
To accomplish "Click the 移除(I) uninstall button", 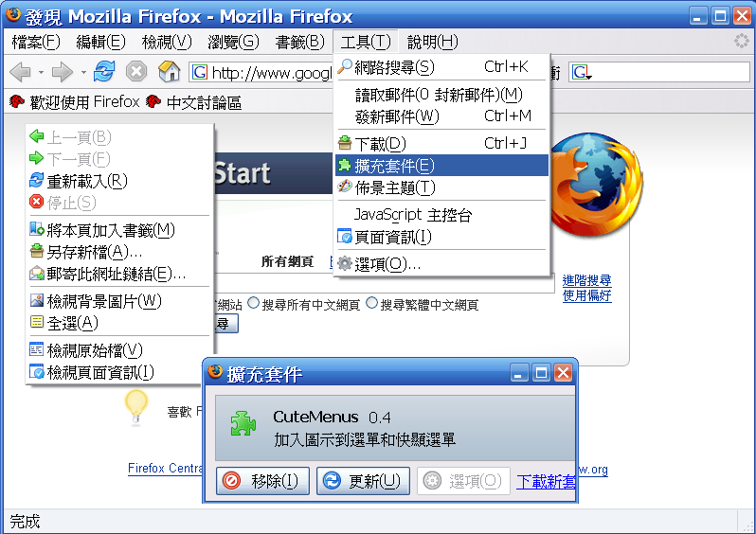I will tap(262, 480).
